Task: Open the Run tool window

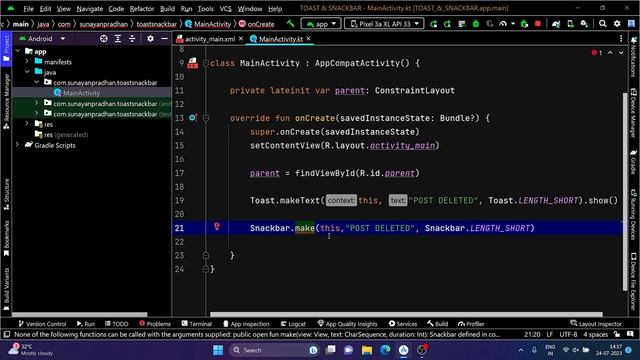Action: tap(86, 324)
